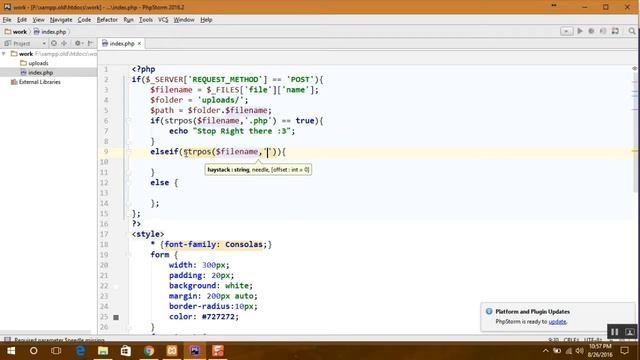Image resolution: width=640 pixels, height=360 pixels.
Task: Click the Run play button
Action: tap(580, 31)
